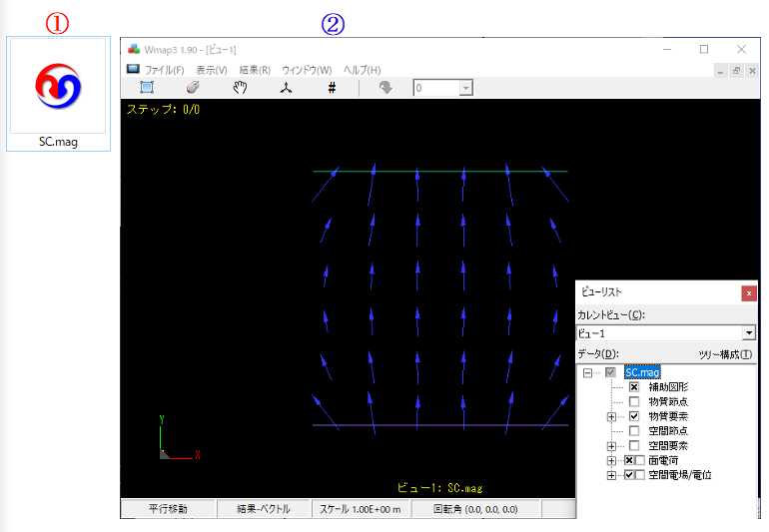Select the SC.mag tree item
The width and height of the screenshot is (769, 532).
(x=642, y=372)
